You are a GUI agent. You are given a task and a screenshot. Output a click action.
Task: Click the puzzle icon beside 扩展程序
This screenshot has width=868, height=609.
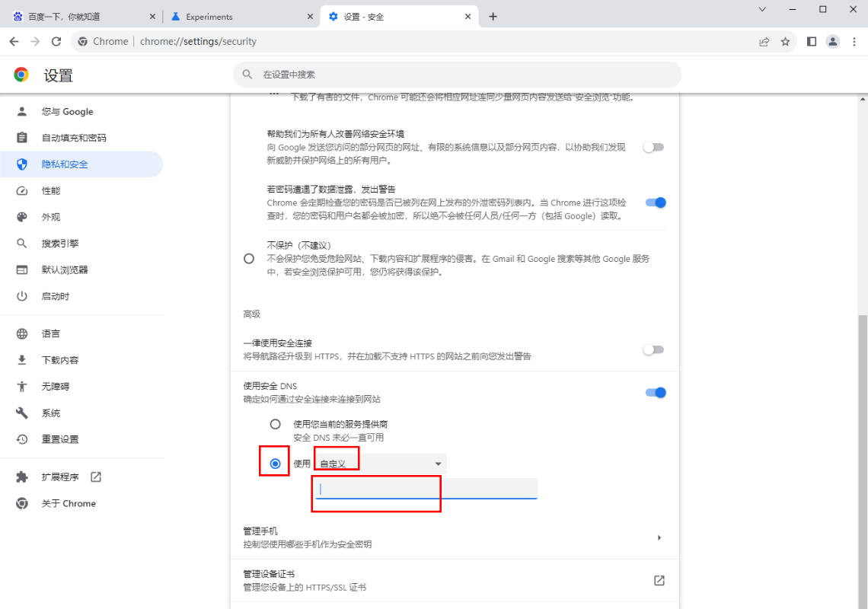click(x=21, y=477)
